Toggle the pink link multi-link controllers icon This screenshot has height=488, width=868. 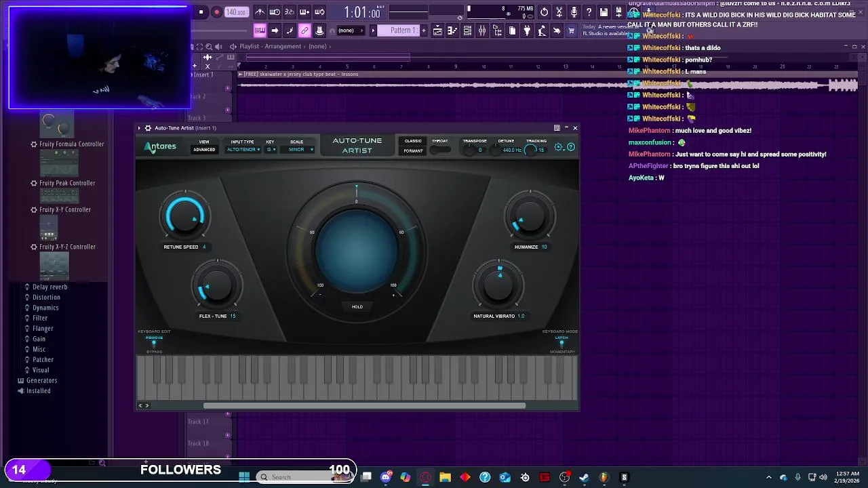(x=304, y=30)
